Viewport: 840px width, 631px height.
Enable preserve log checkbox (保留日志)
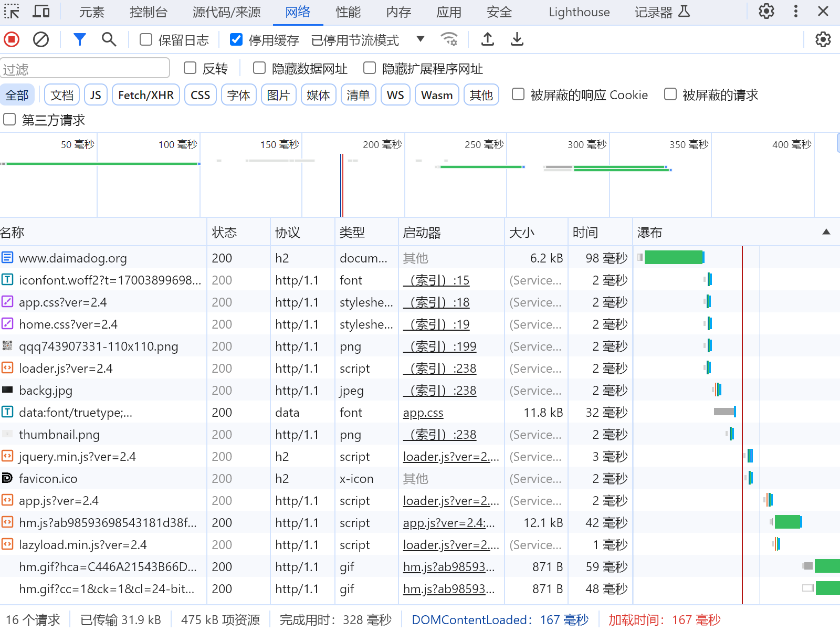146,39
